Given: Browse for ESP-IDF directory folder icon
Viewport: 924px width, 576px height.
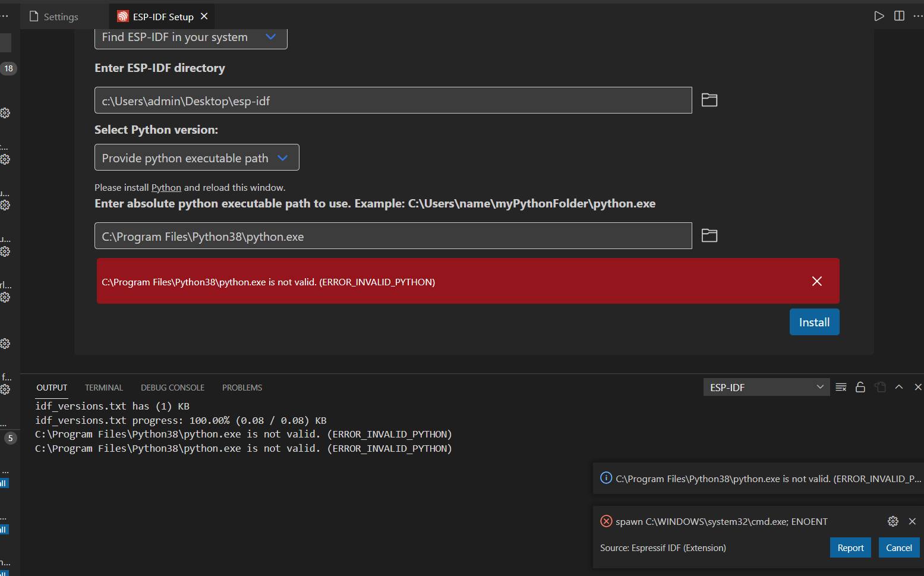Looking at the screenshot, I should point(709,100).
